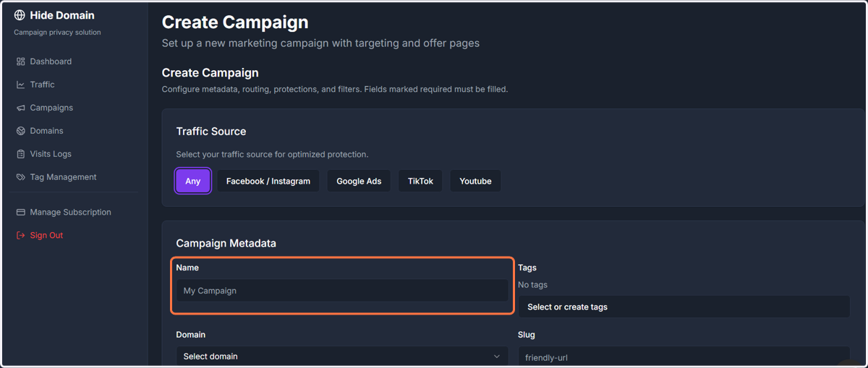
Task: Choose Youtube as traffic source
Action: [x=475, y=181]
